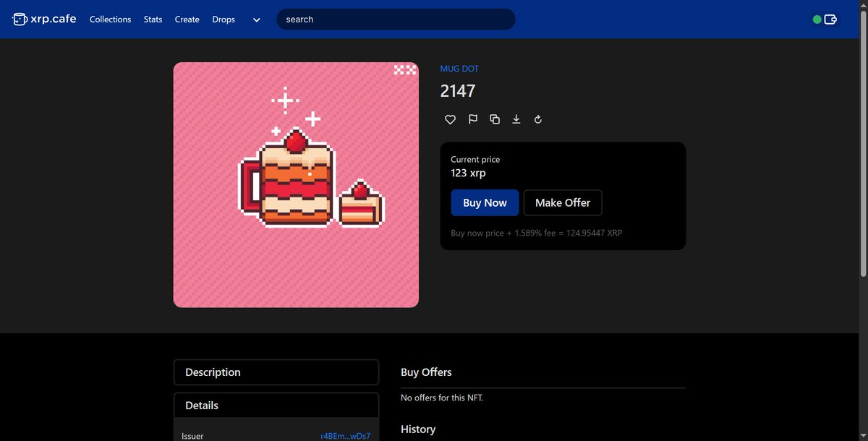The image size is (868, 441).
Task: Download the NFT image
Action: [x=516, y=119]
